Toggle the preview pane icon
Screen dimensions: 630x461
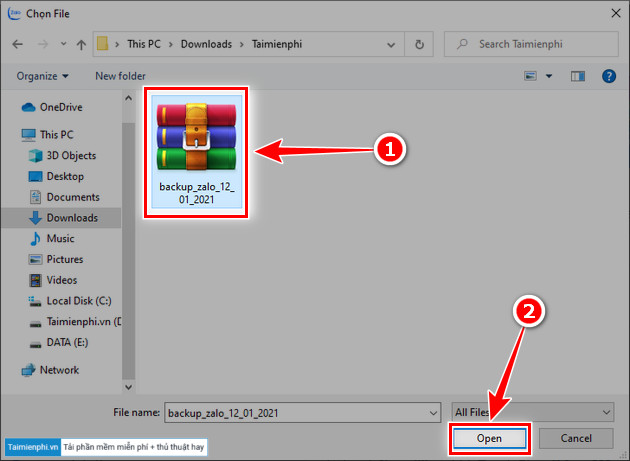(x=577, y=76)
